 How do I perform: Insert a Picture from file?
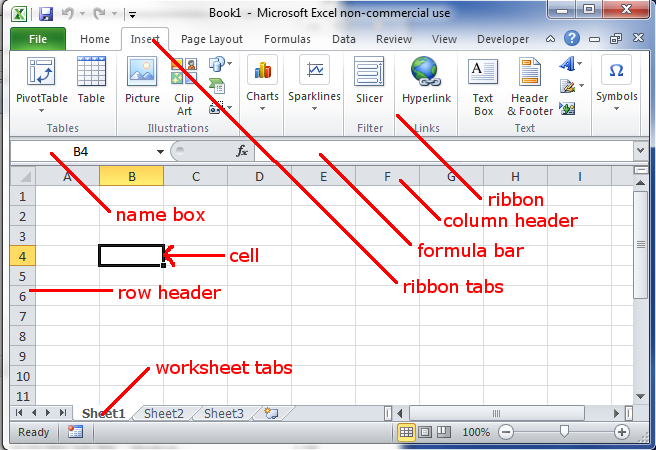coord(142,80)
